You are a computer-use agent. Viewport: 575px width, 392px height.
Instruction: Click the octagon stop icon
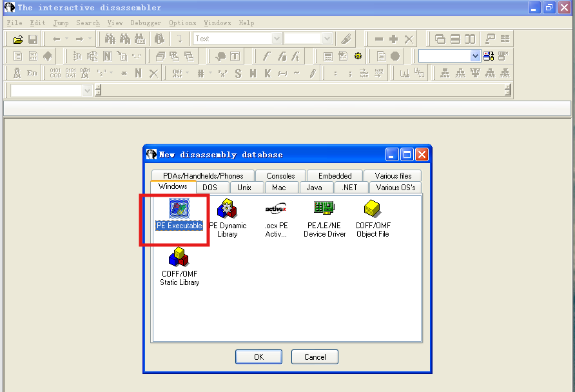pyautogui.click(x=395, y=56)
